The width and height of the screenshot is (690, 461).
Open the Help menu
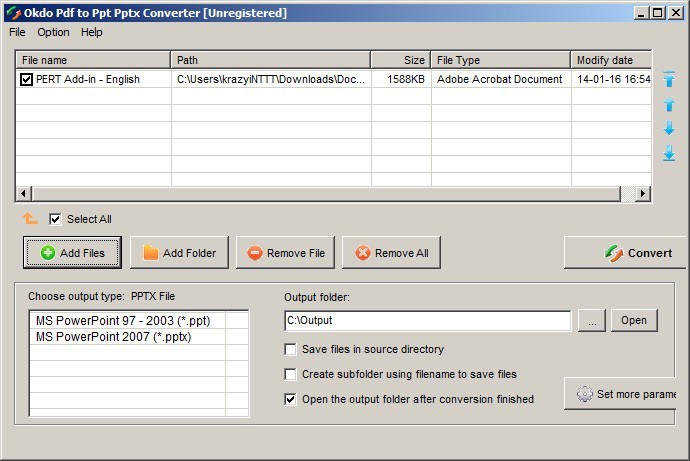tap(92, 32)
